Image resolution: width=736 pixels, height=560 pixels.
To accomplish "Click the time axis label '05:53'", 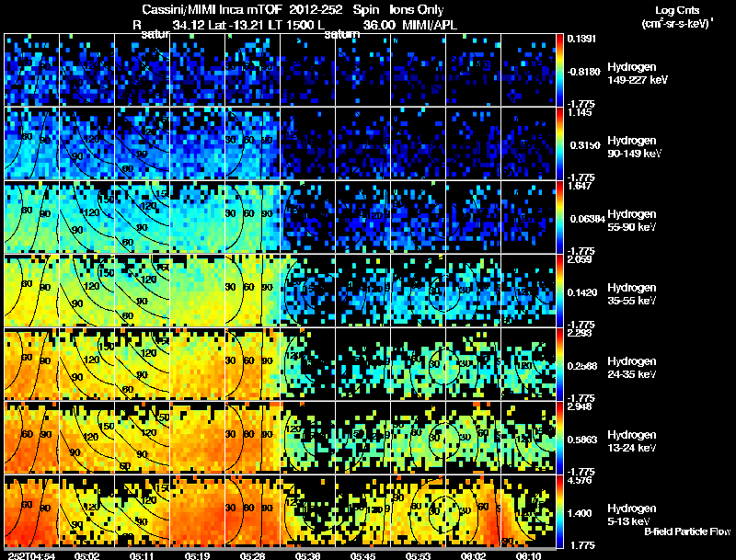I will click(419, 555).
